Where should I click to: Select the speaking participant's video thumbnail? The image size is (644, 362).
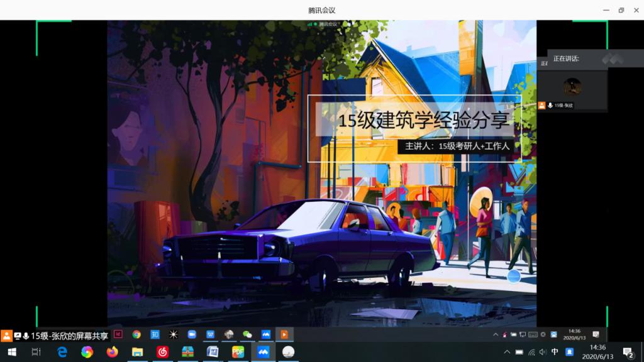(x=572, y=86)
